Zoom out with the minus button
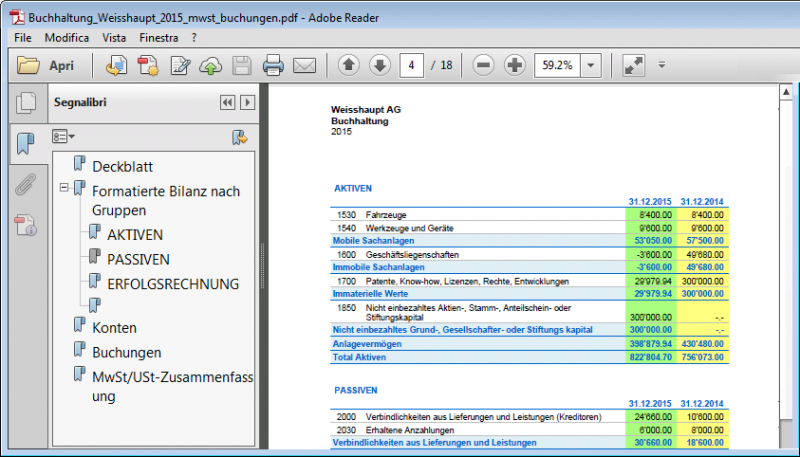 click(x=483, y=65)
